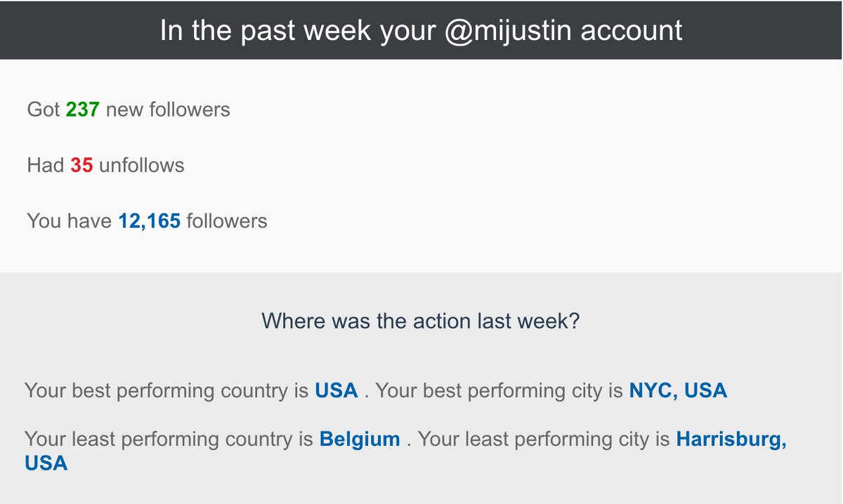The width and height of the screenshot is (843, 504).
Task: Click the words 'You have' before 12,165
Action: [x=69, y=222]
